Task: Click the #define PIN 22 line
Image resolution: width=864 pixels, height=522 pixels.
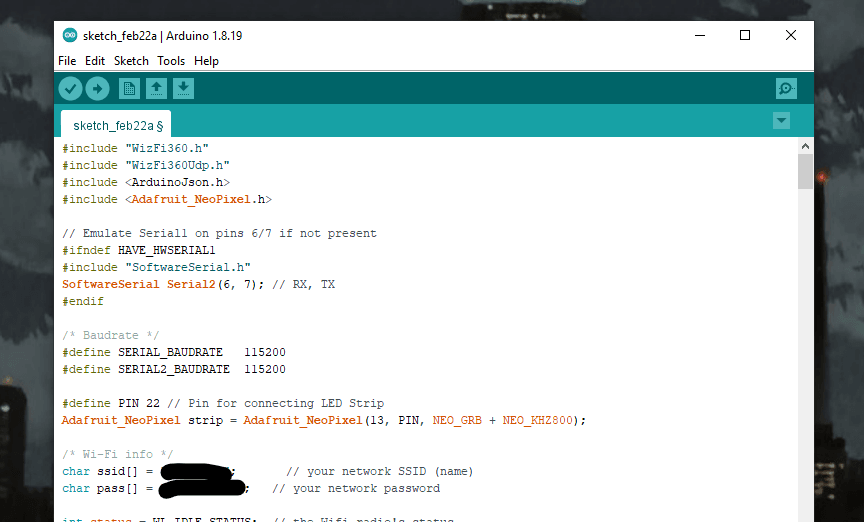Action: (223, 403)
